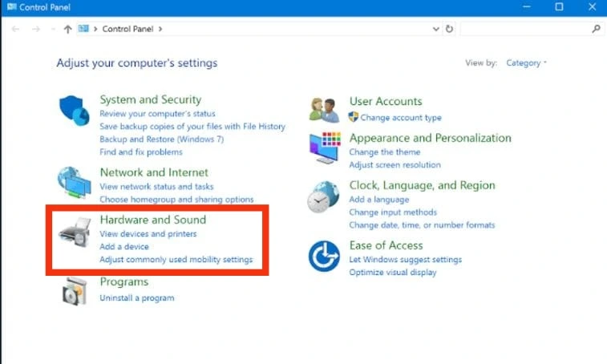Click Find and fix problems
The width and height of the screenshot is (607, 364).
point(141,152)
